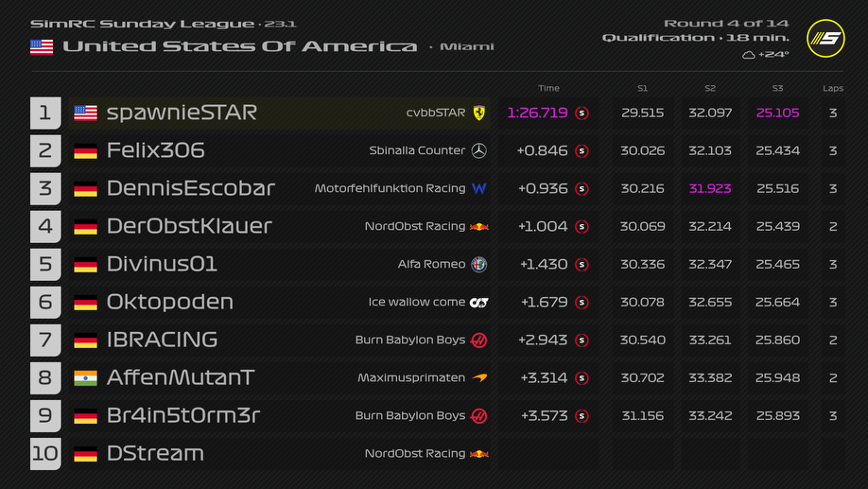Click the McLaren logo beside Maximusprimaten
The image size is (868, 489).
click(479, 377)
